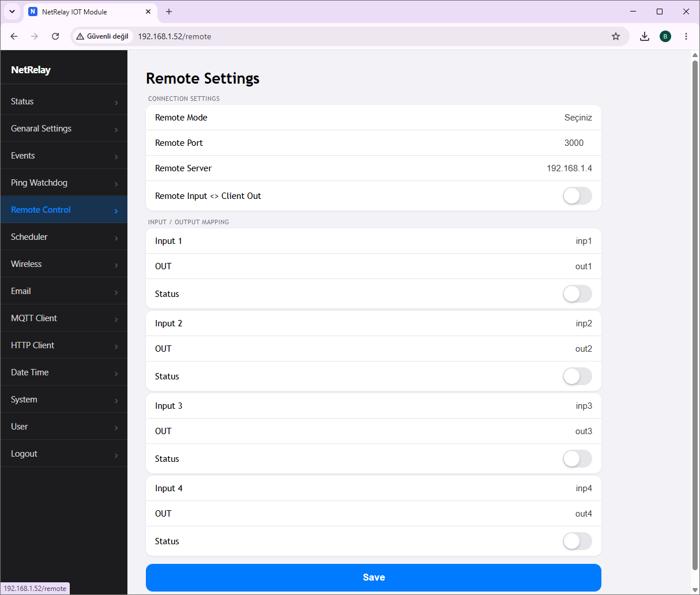Screen dimensions: 700x595
Task: Toggle Input 3 Status switch
Action: [x=577, y=458]
